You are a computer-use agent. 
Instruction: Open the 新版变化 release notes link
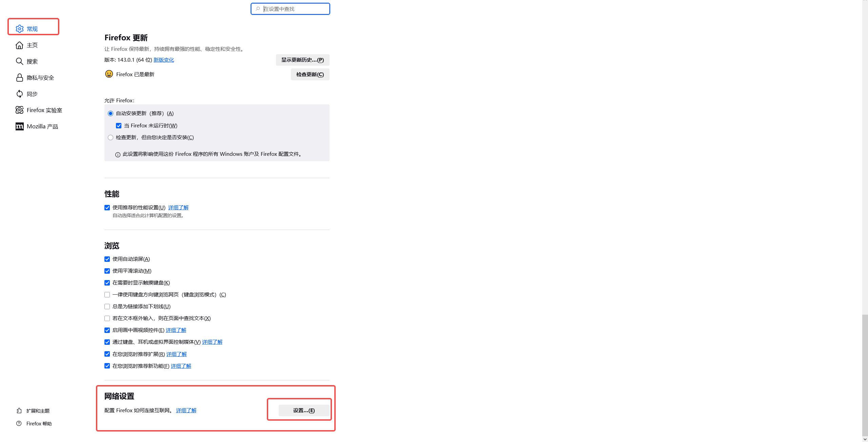point(164,60)
